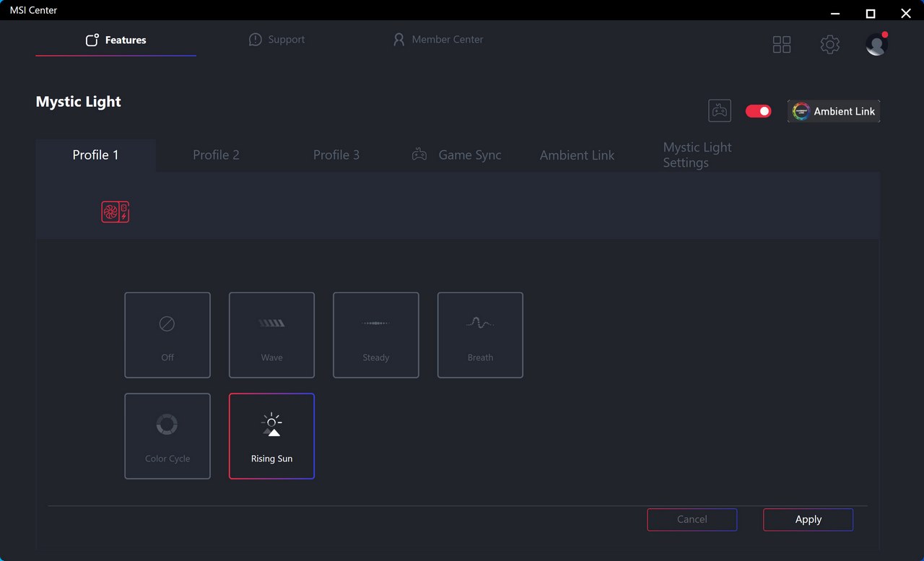Switch to the Profile 2 tab
Screen dimensions: 924x561
[216, 155]
